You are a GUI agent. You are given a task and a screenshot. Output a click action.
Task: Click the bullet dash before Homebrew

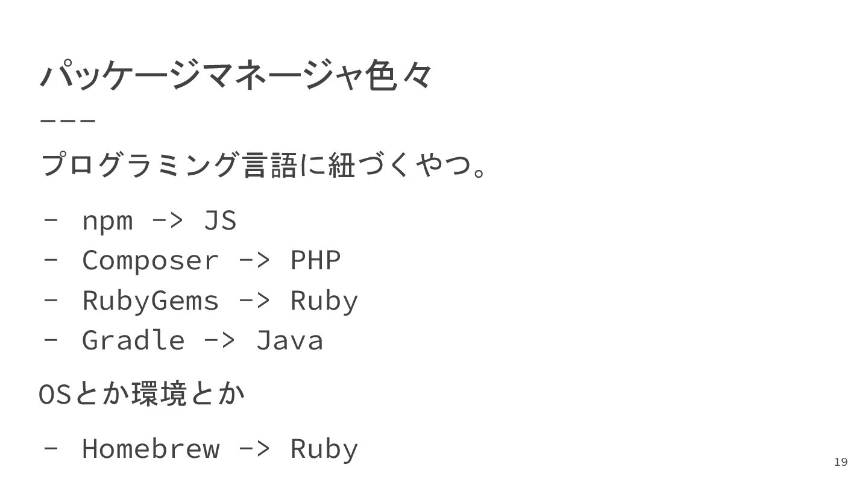point(51,449)
